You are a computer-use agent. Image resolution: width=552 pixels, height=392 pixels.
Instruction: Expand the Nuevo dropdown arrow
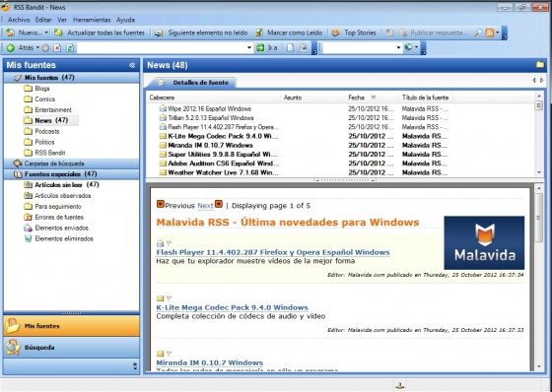point(46,33)
